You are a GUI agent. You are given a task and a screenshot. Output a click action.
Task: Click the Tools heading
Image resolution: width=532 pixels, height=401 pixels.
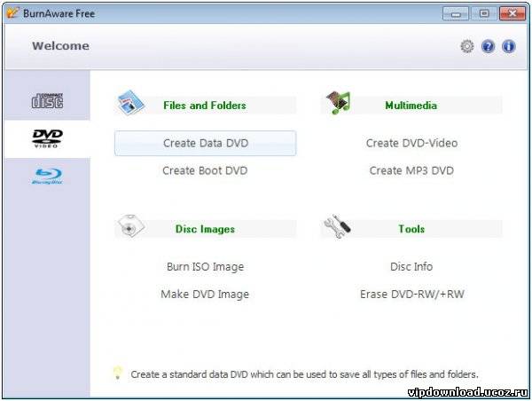[411, 229]
